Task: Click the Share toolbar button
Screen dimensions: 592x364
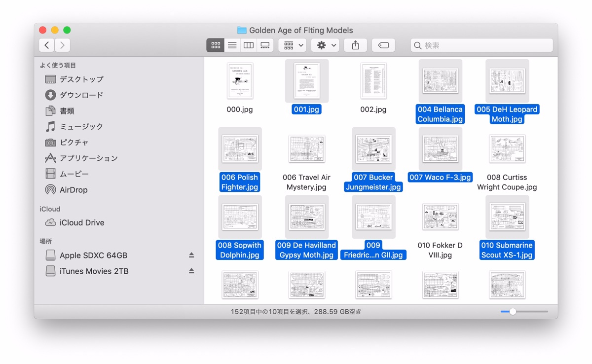Action: 355,45
